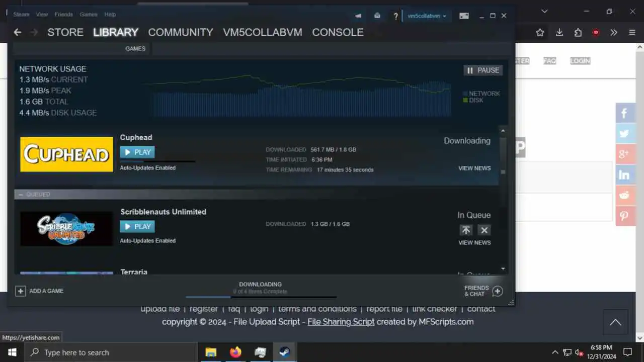Viewport: 644px width, 362px height.
Task: Switch to Firefox on the taskbar
Action: pos(235,352)
